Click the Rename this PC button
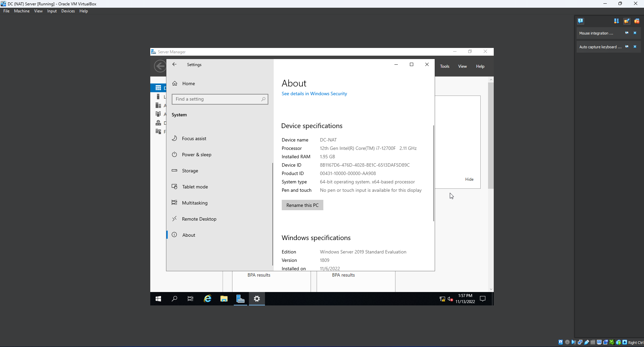Image resolution: width=644 pixels, height=347 pixels. point(303,205)
